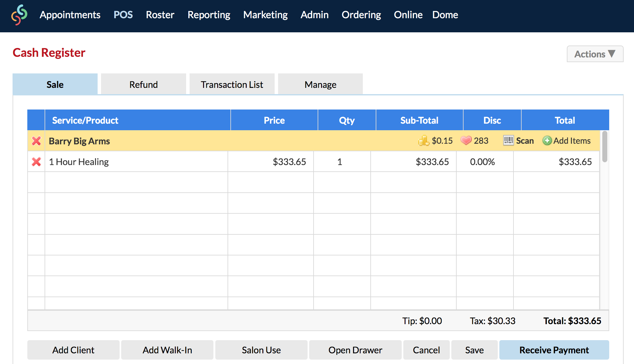Click the Add Walk-In button

pyautogui.click(x=167, y=350)
